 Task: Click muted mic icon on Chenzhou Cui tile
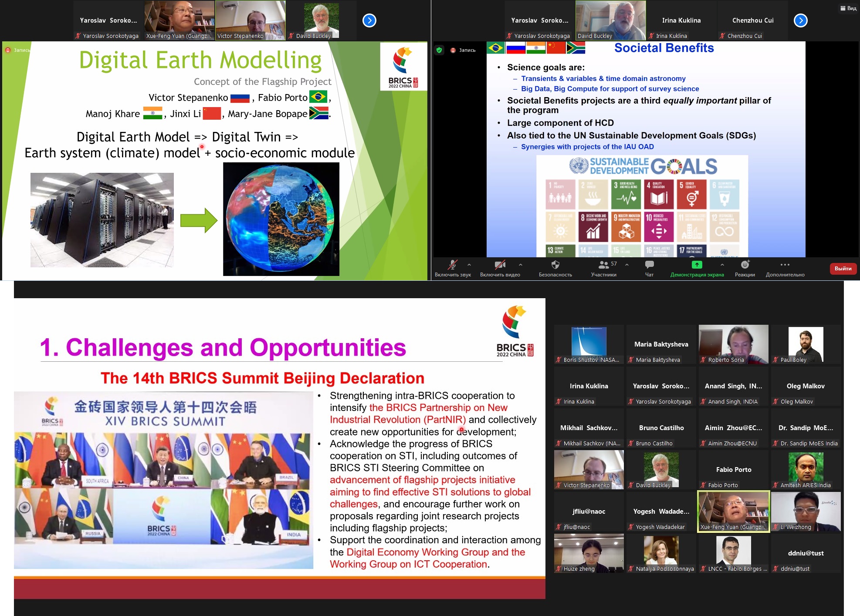click(x=722, y=36)
